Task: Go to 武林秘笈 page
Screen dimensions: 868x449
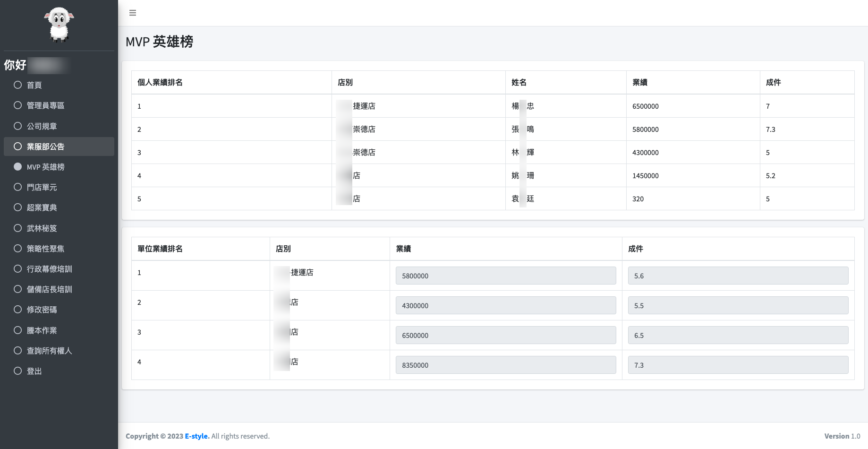Action: coord(42,228)
